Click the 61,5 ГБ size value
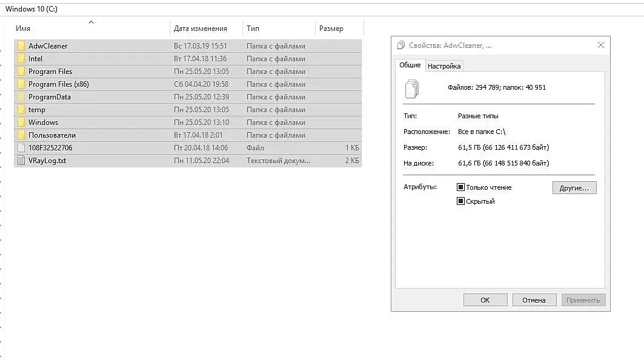The width and height of the screenshot is (644, 362). [503, 147]
